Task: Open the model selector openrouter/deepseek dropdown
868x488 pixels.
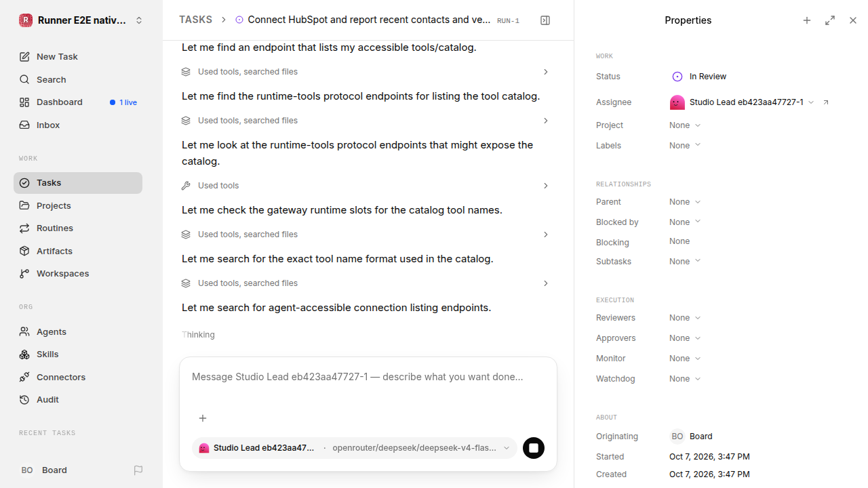Action: coord(421,448)
